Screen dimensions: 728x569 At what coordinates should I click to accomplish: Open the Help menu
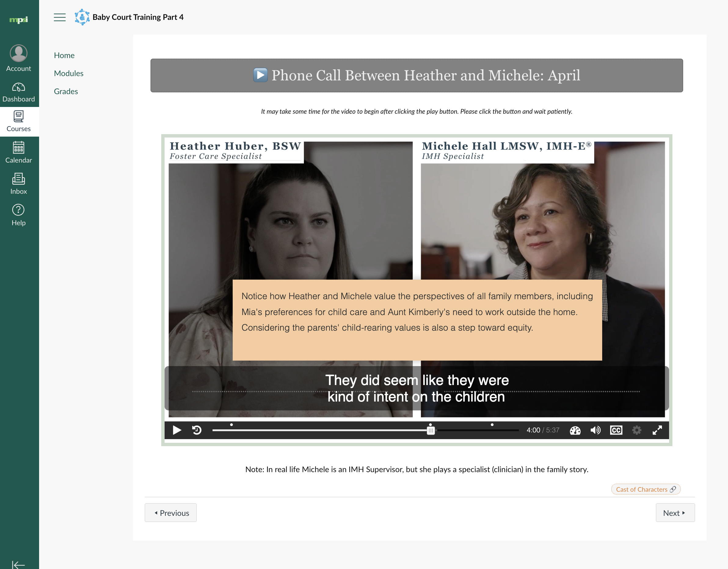(19, 215)
